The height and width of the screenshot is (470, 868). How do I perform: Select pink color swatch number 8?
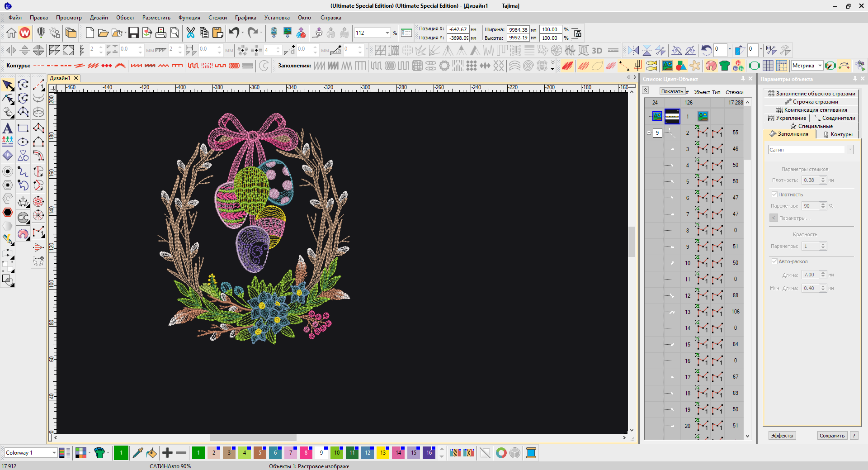[x=306, y=453]
